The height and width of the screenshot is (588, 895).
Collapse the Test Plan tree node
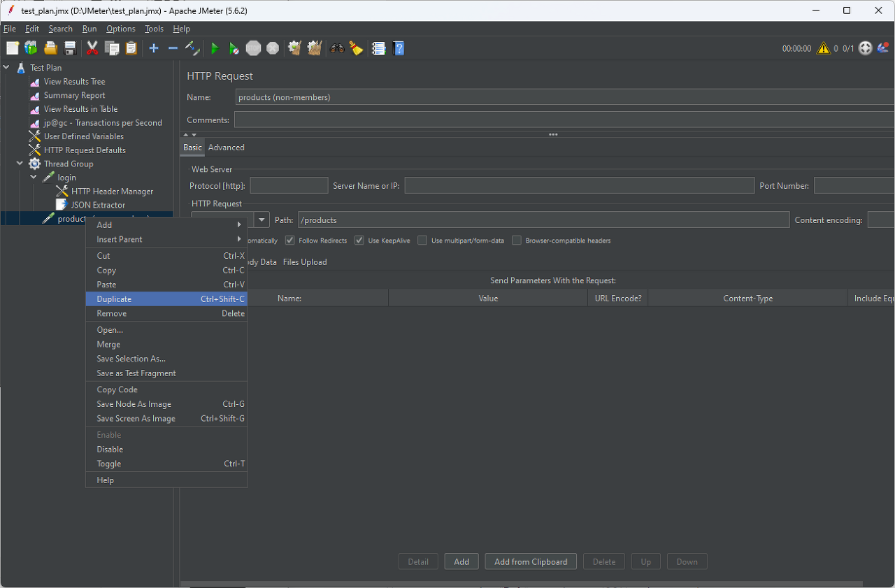click(x=6, y=68)
